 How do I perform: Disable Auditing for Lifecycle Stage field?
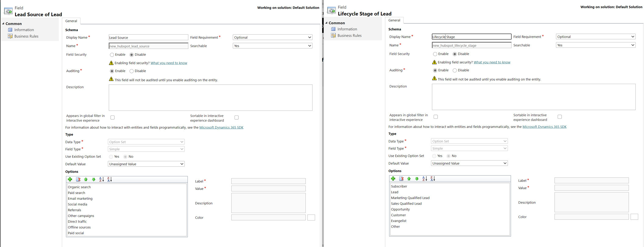tap(455, 71)
